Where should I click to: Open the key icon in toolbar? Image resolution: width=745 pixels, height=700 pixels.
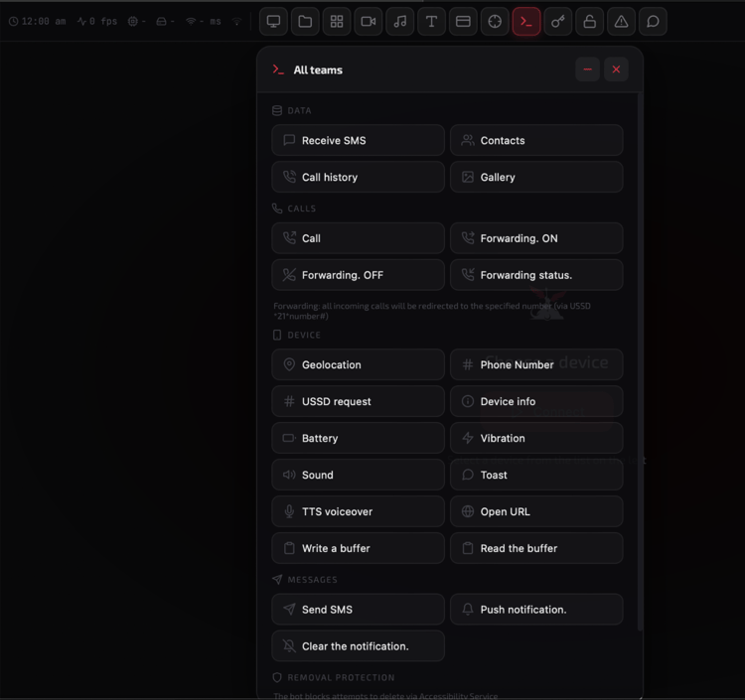(x=558, y=22)
